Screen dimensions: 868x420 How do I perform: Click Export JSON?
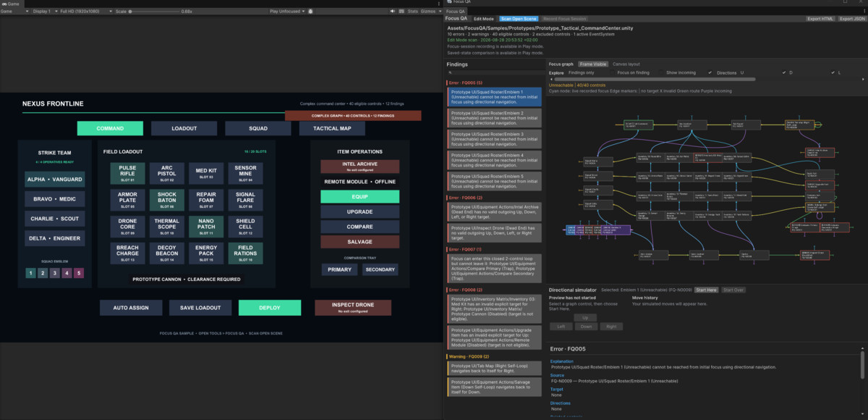(x=851, y=19)
